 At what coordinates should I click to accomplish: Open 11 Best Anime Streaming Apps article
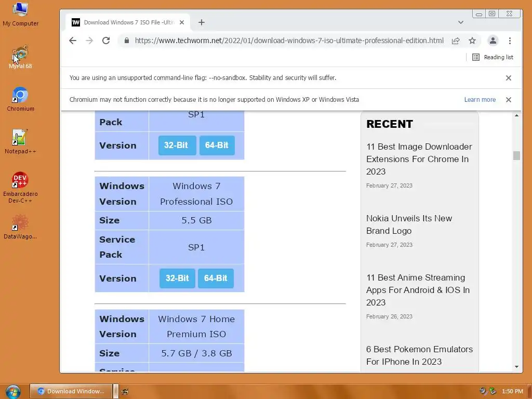418,290
